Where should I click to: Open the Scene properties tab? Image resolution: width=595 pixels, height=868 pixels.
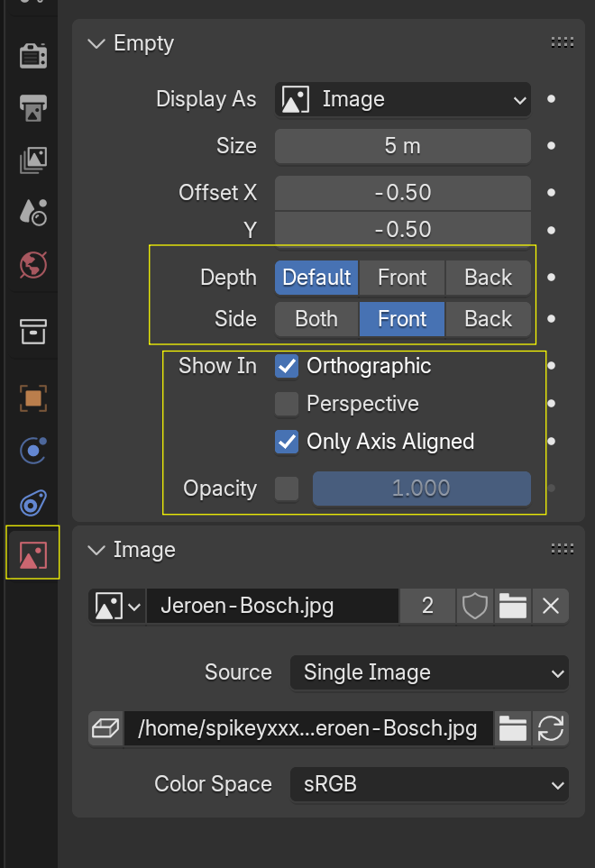pos(33,213)
